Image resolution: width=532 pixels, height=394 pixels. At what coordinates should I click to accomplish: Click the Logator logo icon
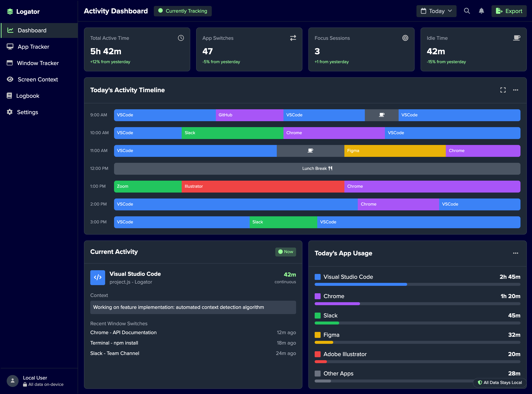(10, 12)
